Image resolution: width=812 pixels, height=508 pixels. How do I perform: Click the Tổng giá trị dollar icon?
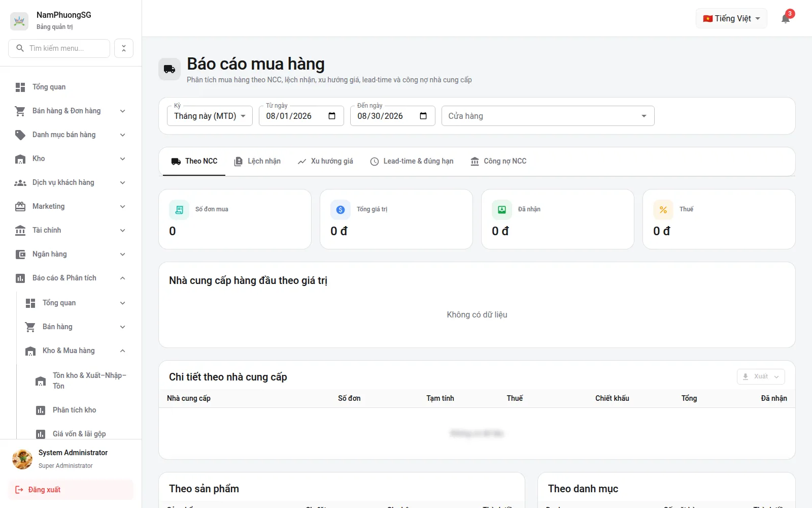[341, 209]
